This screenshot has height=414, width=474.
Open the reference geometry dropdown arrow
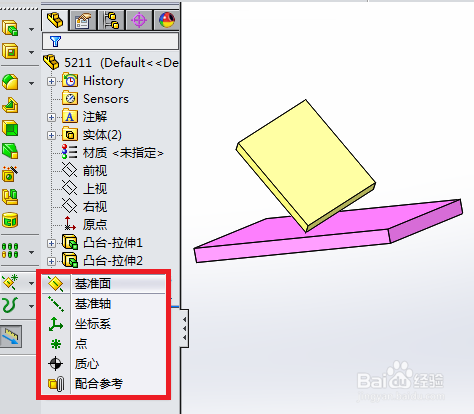coord(31,283)
